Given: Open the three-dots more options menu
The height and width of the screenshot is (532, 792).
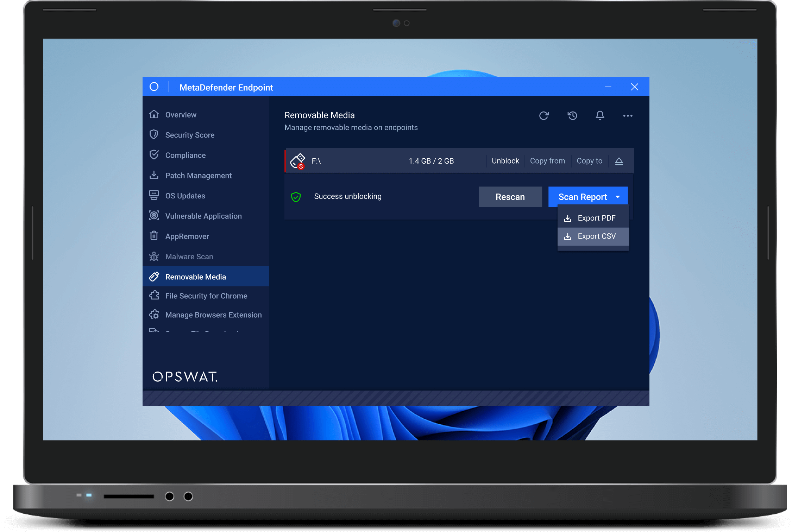Looking at the screenshot, I should pos(628,115).
